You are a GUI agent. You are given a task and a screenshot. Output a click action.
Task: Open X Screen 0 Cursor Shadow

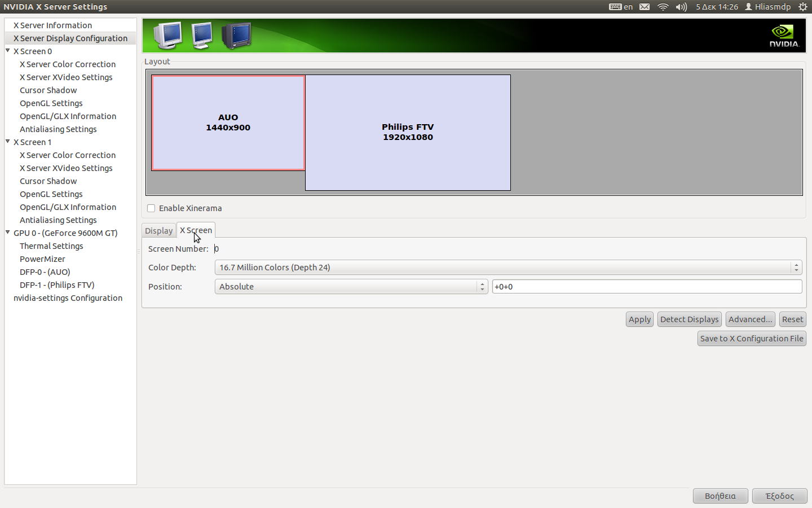pyautogui.click(x=48, y=90)
